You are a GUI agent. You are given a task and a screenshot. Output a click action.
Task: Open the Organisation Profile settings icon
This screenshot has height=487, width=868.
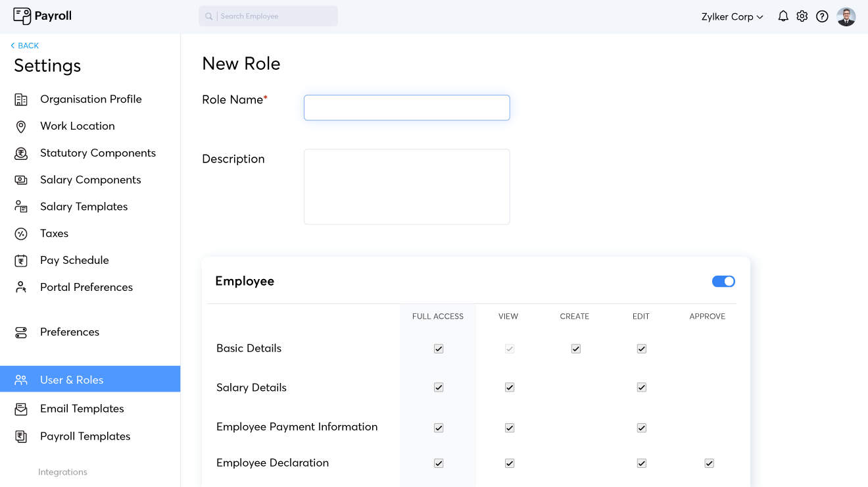(20, 99)
